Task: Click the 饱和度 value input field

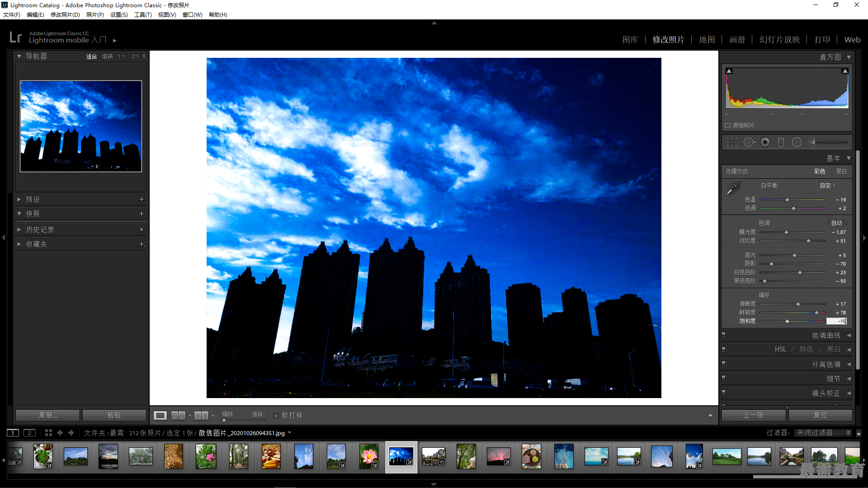Action: pyautogui.click(x=836, y=321)
